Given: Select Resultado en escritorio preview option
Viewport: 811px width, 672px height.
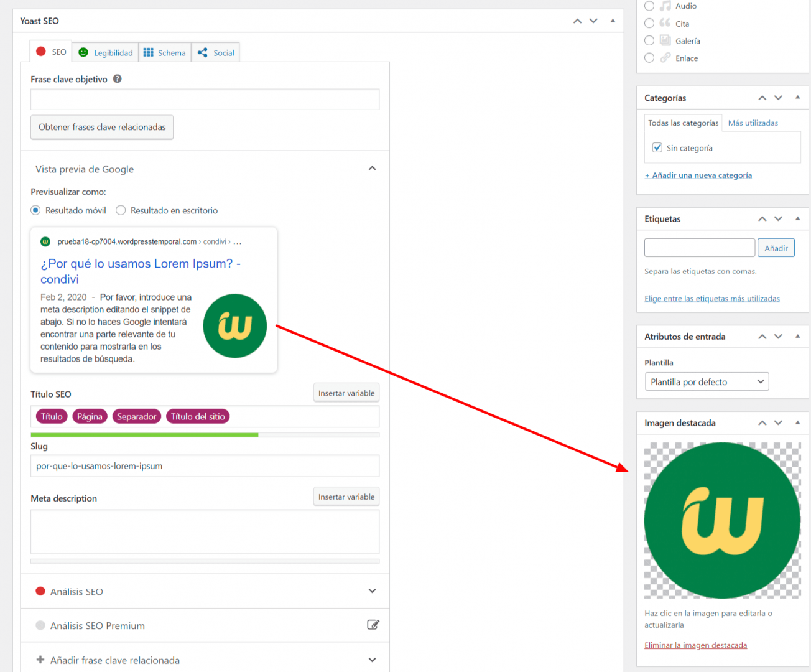Looking at the screenshot, I should 121,210.
